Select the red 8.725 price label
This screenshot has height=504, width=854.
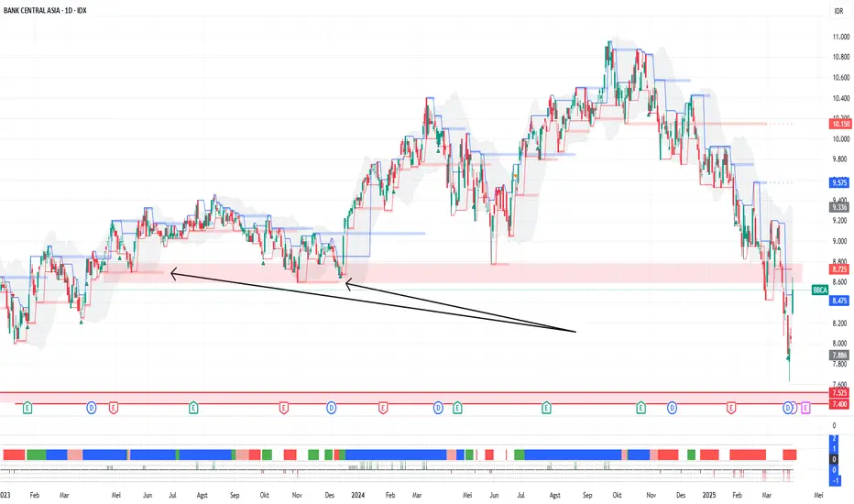tap(838, 269)
